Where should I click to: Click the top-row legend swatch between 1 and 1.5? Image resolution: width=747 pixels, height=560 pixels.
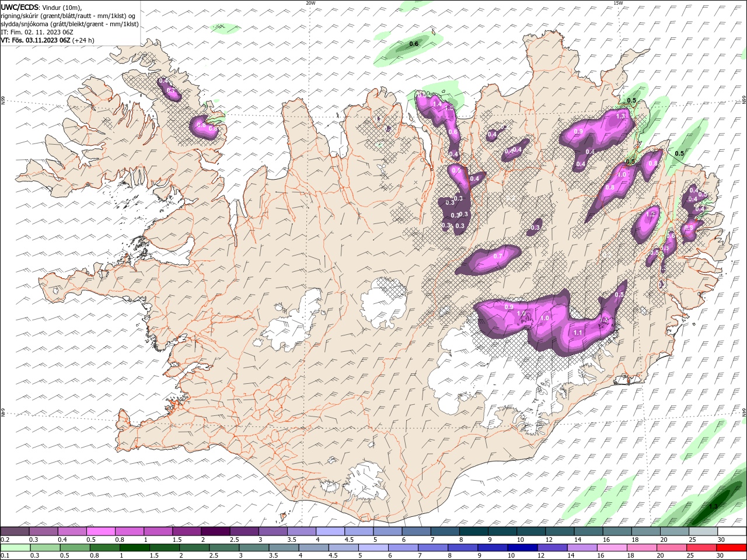[x=158, y=531]
